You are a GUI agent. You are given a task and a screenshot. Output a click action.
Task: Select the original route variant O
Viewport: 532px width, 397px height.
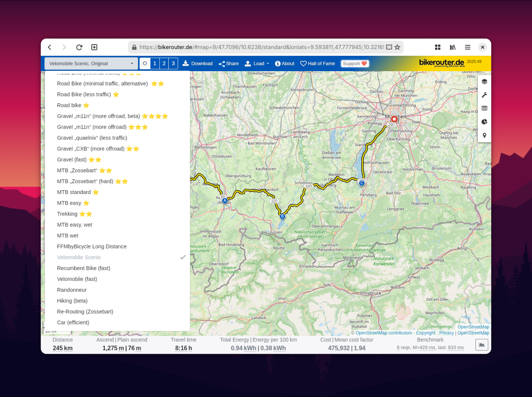[145, 64]
